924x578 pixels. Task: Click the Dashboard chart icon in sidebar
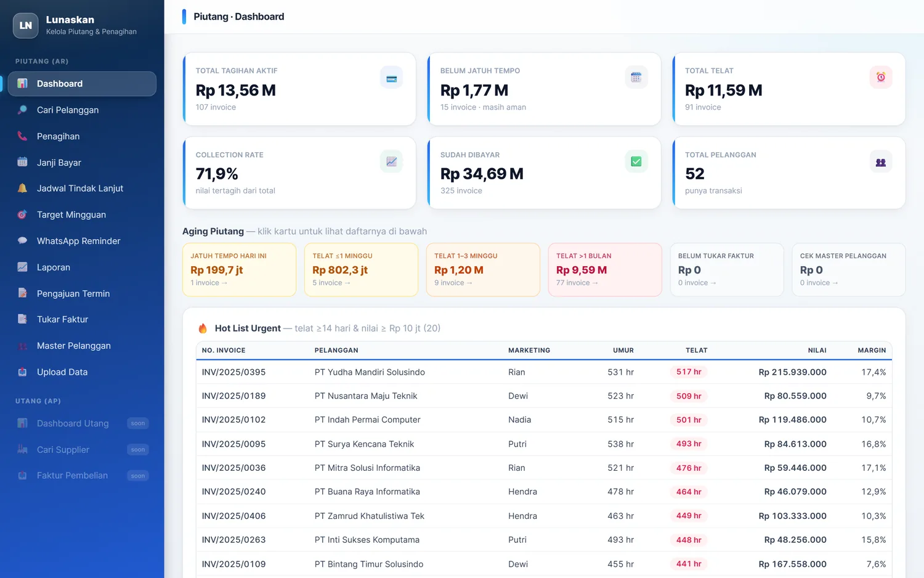coord(22,84)
